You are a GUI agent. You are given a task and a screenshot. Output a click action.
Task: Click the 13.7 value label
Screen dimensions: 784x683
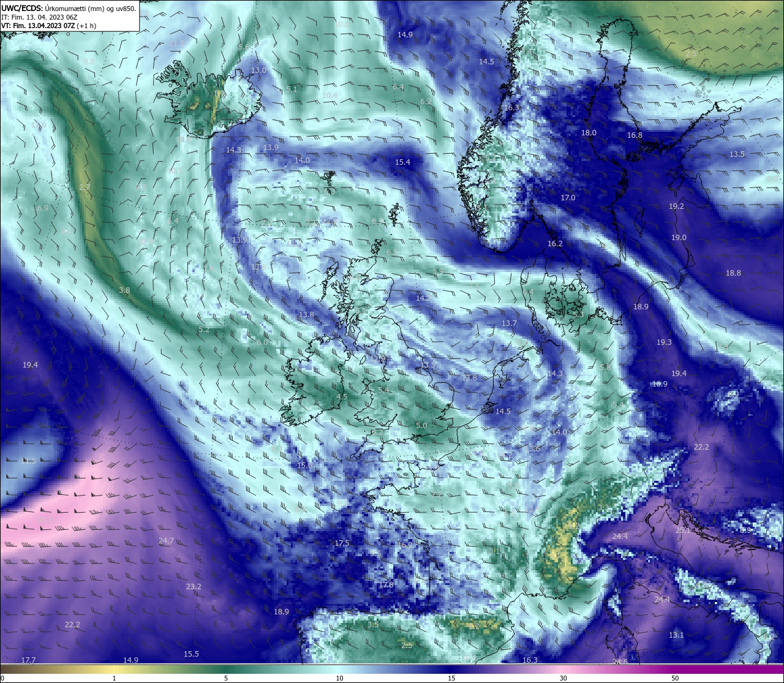[509, 323]
